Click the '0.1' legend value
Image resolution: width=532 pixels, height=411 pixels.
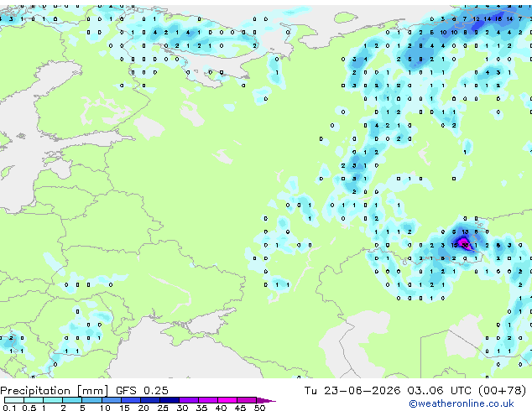click(x=9, y=408)
